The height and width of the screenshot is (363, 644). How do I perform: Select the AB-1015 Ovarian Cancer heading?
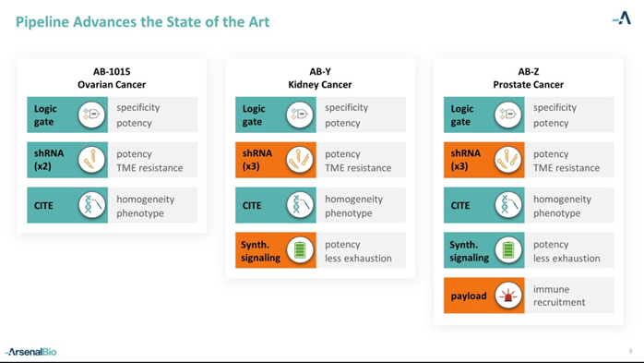click(112, 79)
